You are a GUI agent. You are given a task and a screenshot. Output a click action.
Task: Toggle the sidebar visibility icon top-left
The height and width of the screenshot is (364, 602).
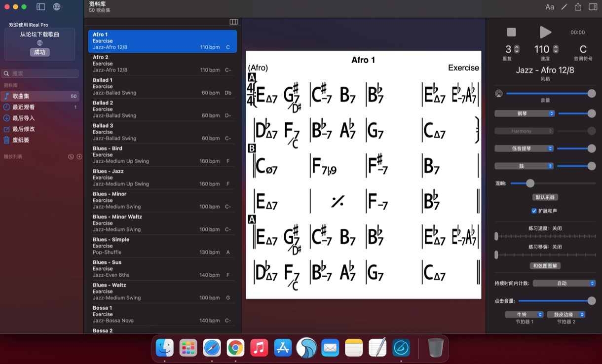click(40, 7)
